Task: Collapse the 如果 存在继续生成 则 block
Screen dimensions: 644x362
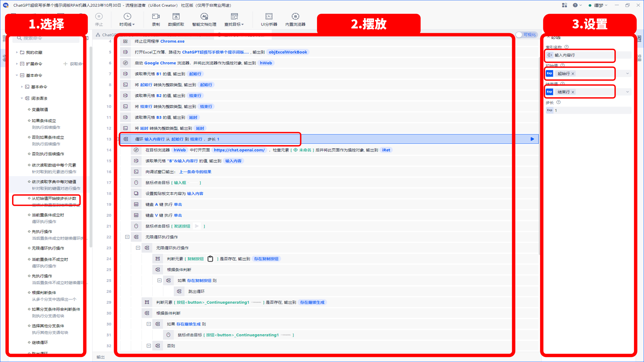Action: (x=149, y=324)
